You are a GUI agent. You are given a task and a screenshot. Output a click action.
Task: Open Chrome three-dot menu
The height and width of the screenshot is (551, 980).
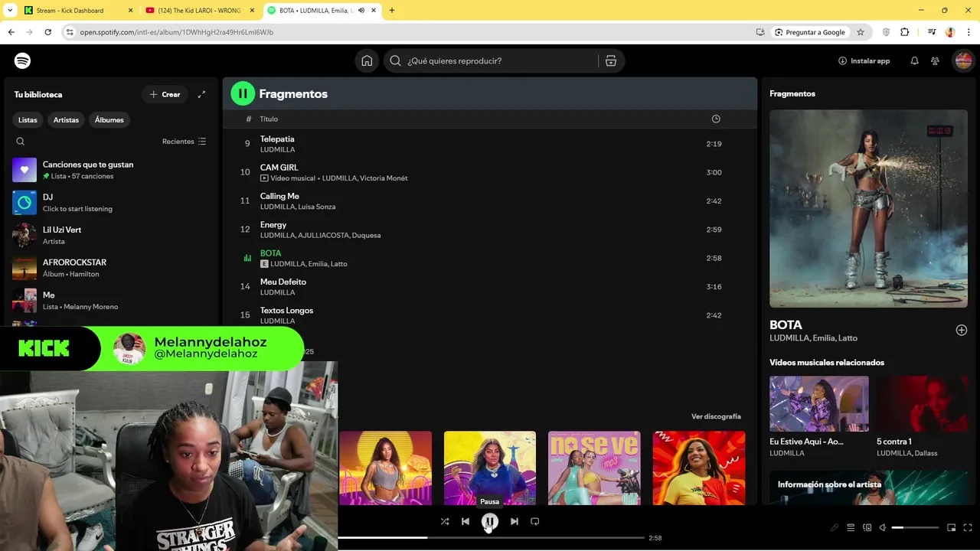(969, 32)
